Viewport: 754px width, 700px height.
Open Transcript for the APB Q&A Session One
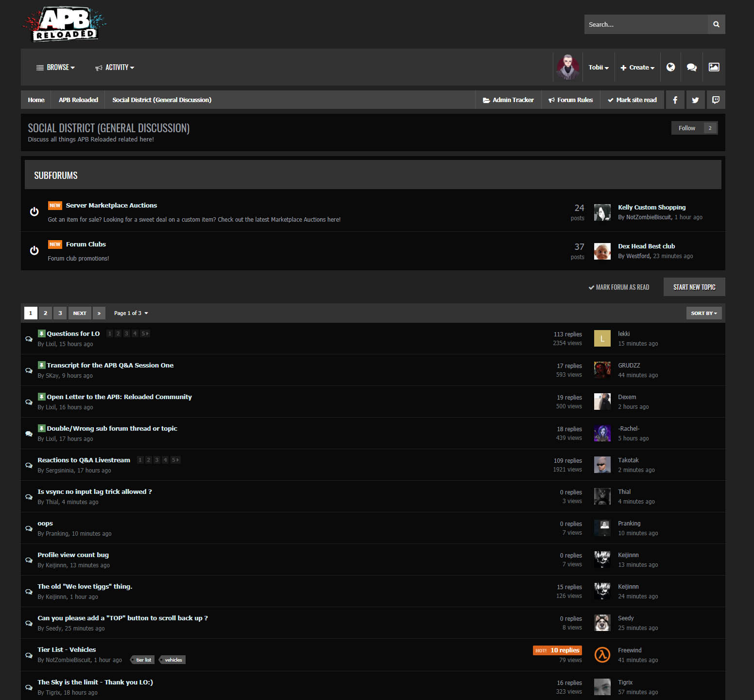point(110,365)
